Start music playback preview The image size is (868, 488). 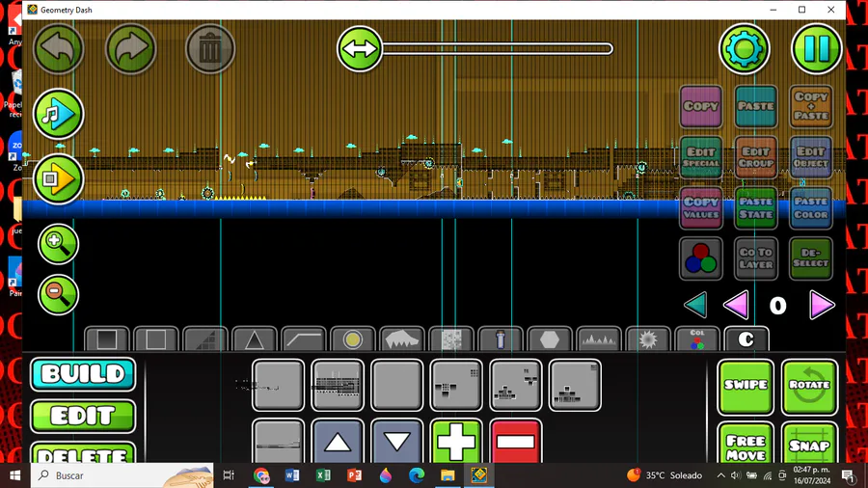[x=58, y=114]
